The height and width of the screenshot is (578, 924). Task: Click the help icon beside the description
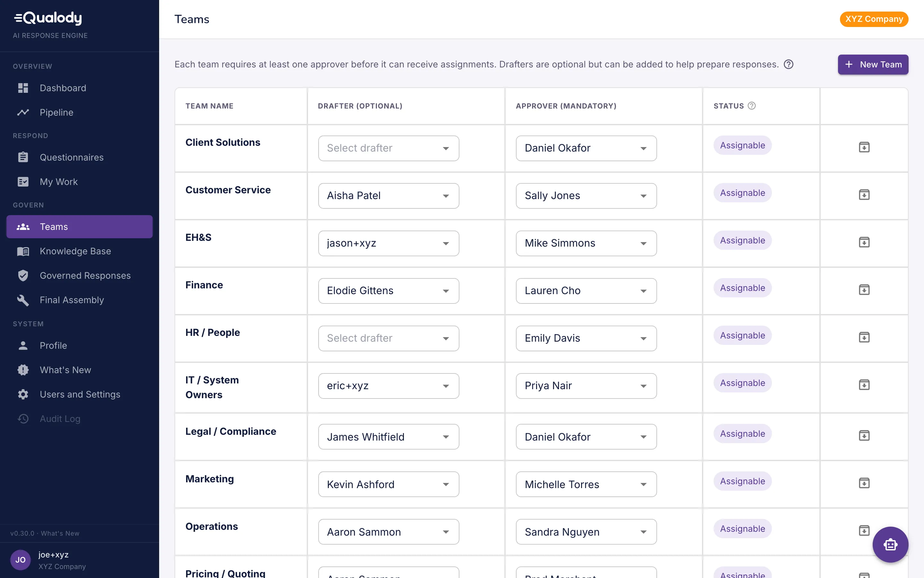point(789,64)
